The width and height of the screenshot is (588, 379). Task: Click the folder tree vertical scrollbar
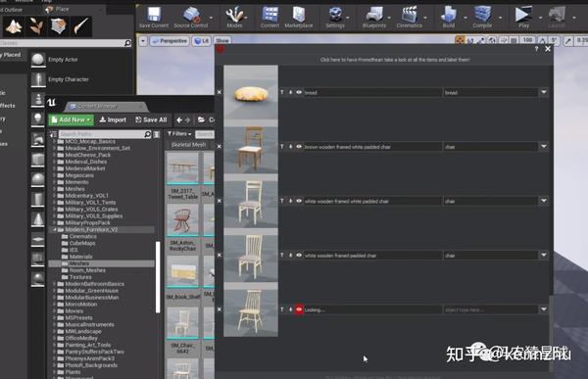(158, 277)
